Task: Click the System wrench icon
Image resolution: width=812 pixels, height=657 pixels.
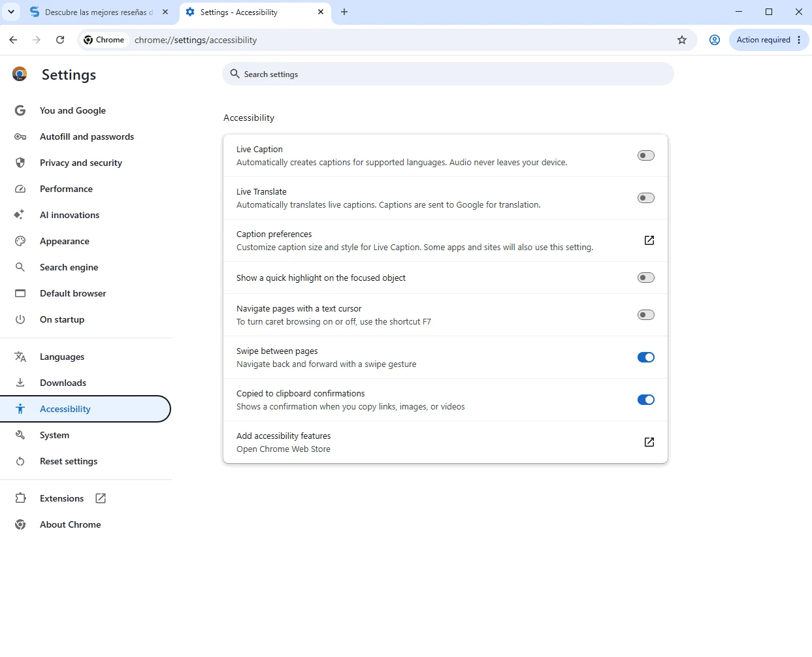Action: pyautogui.click(x=20, y=435)
